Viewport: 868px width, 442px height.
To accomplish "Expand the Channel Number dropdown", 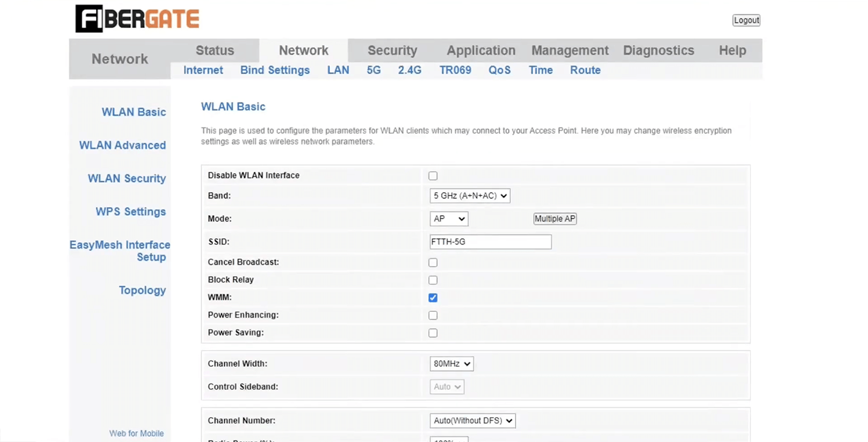I will coord(472,421).
